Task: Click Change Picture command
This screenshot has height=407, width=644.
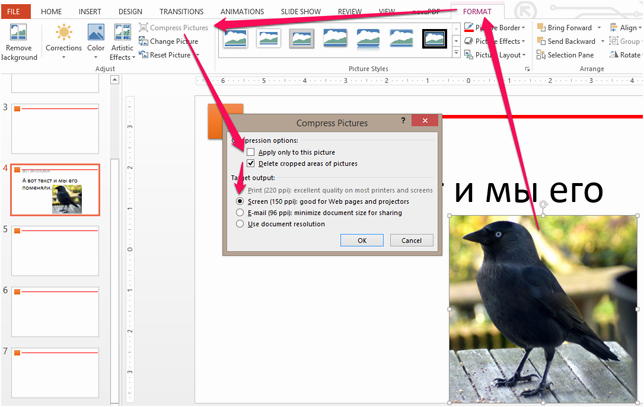Action: (169, 41)
